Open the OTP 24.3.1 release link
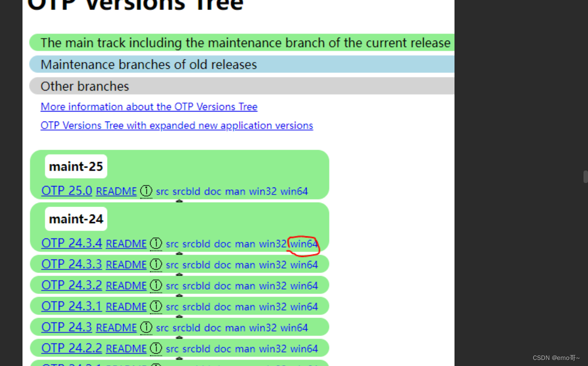 click(x=71, y=306)
